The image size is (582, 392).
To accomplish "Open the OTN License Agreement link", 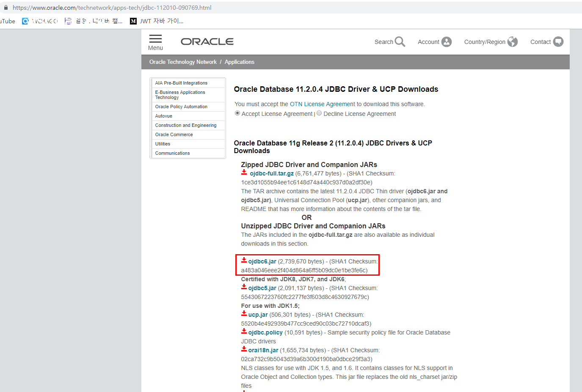I will pyautogui.click(x=323, y=104).
